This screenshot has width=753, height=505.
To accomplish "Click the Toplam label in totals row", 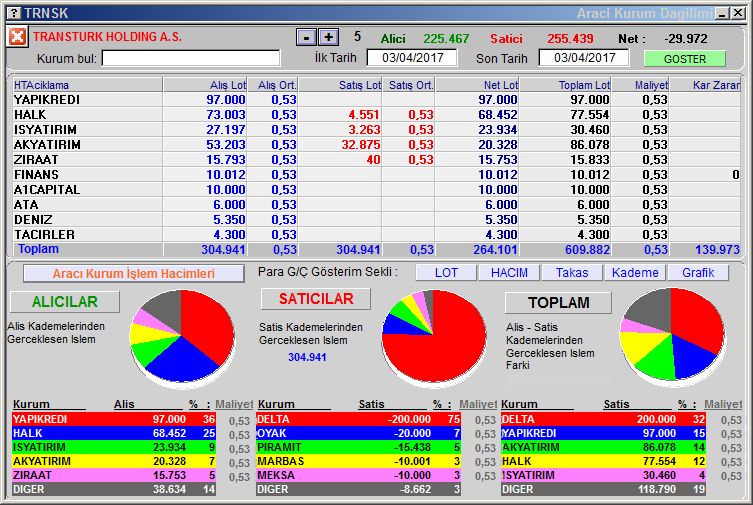I will 38,249.
